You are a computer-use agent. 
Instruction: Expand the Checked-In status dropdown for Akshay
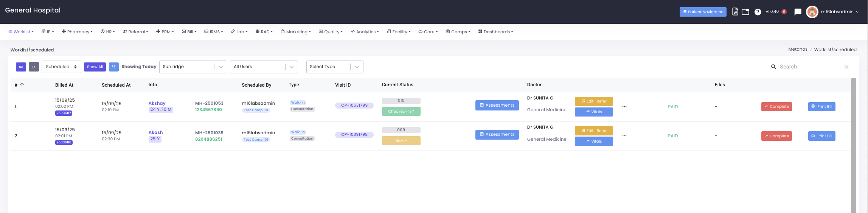coord(401,111)
